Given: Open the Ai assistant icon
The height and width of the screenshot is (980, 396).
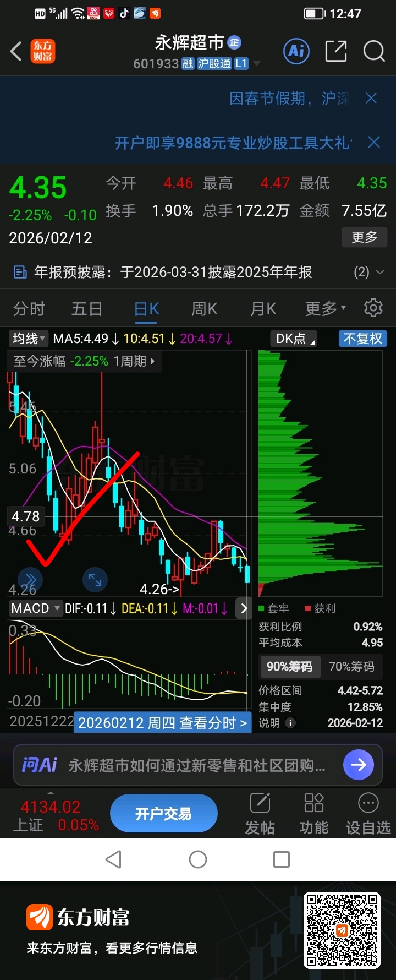Looking at the screenshot, I should 297,51.
